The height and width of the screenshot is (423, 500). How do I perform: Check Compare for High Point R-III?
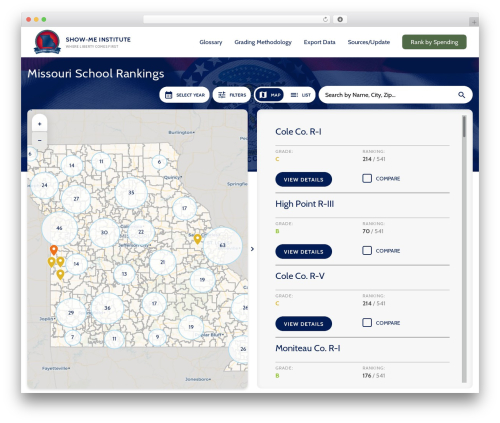click(x=367, y=250)
